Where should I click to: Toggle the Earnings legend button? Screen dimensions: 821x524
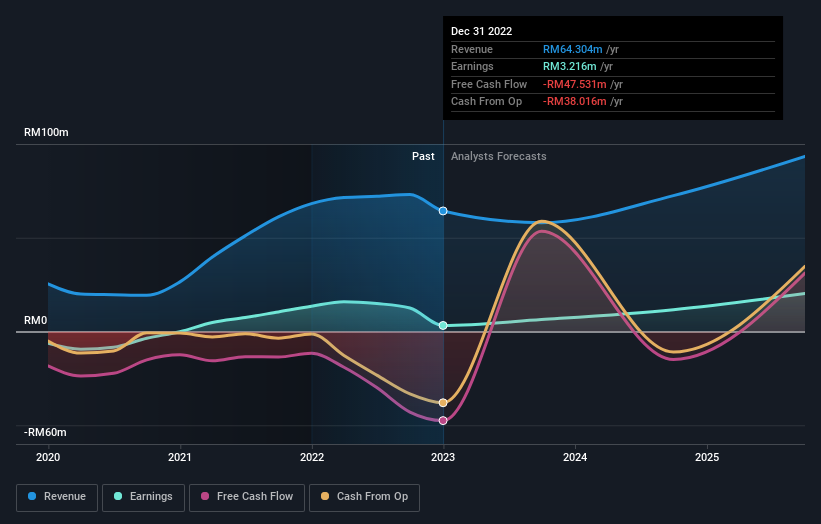tap(143, 497)
